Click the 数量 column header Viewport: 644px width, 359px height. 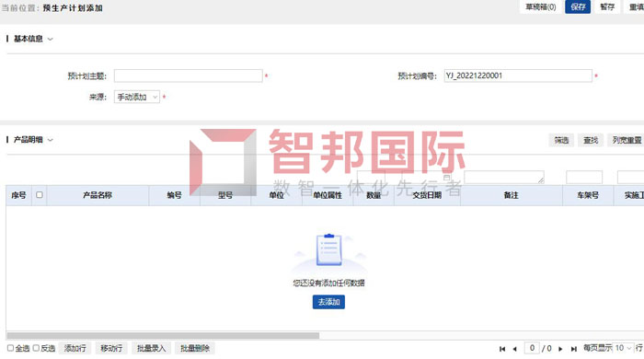tap(374, 195)
